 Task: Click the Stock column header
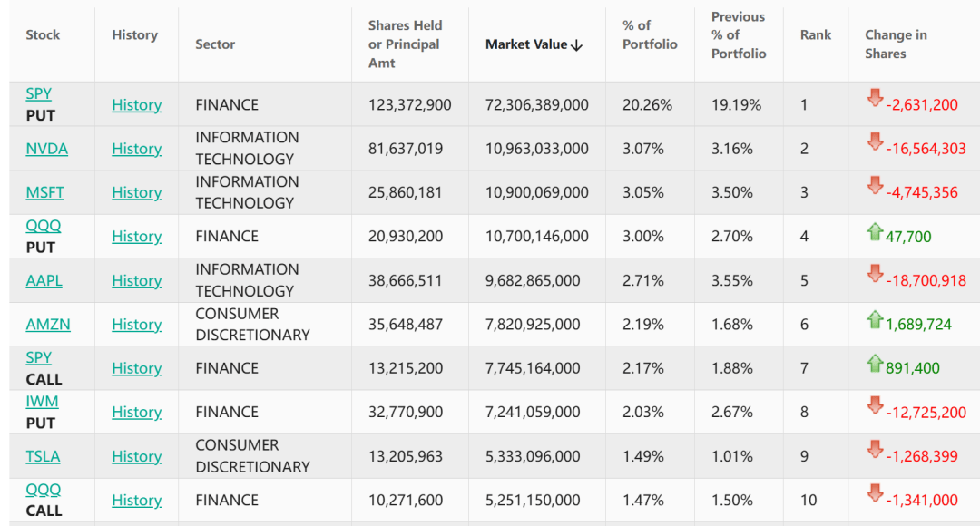[x=43, y=35]
